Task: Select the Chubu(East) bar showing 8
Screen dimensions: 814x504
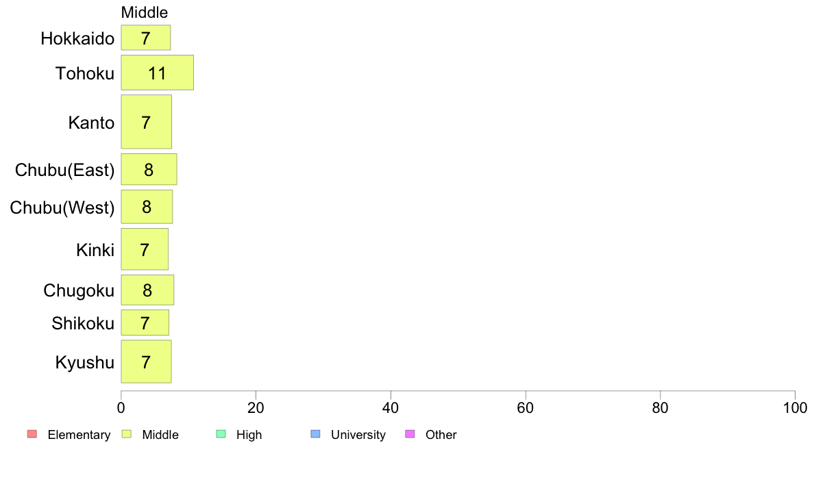Action: click(149, 169)
